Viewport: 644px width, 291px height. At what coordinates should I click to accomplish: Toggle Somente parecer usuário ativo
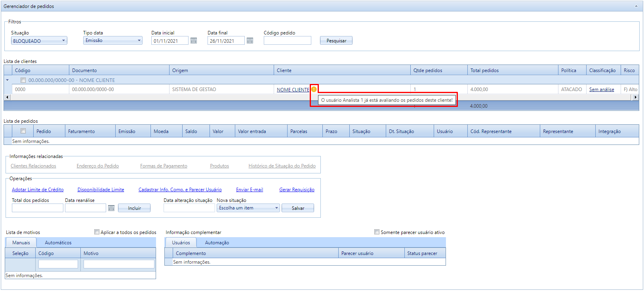377,232
